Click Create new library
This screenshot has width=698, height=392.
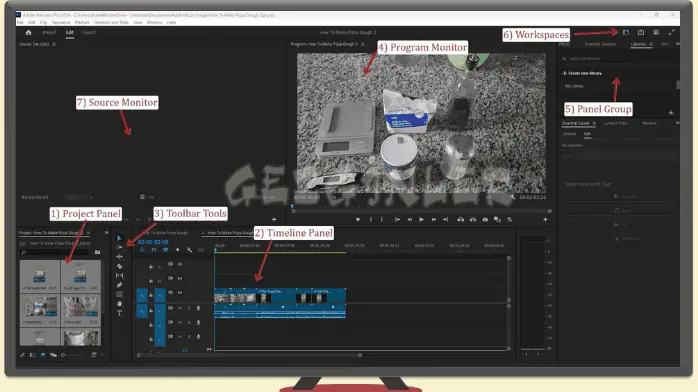tap(582, 73)
